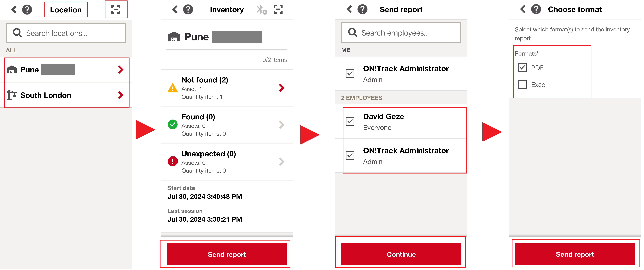This screenshot has width=644, height=270.
Task: Open help on the Send report screen
Action: pyautogui.click(x=362, y=9)
